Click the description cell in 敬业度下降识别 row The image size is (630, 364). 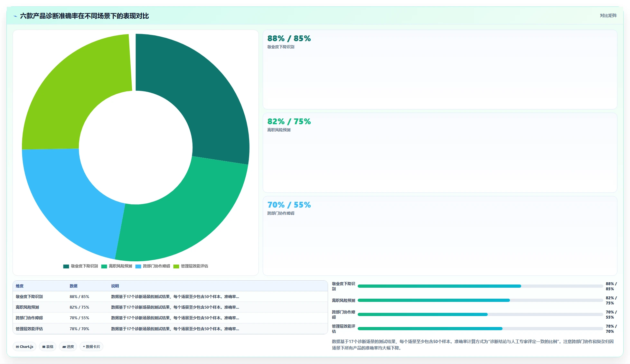point(175,296)
